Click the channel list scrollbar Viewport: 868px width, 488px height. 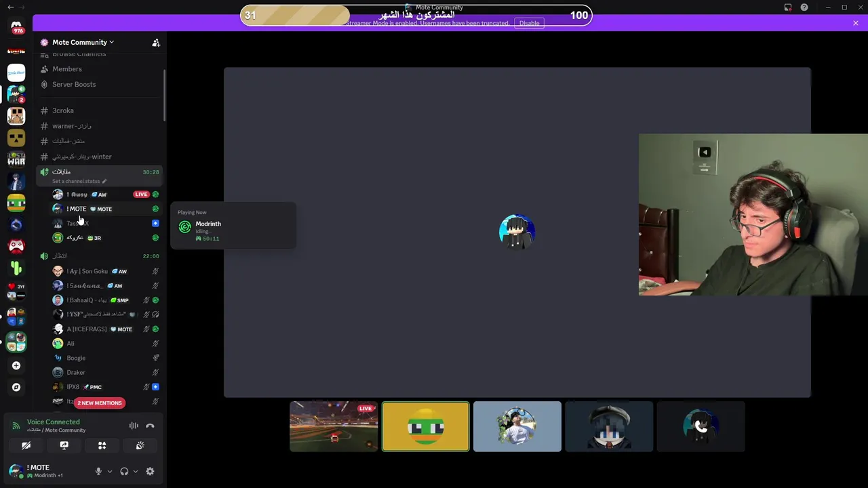click(x=165, y=95)
